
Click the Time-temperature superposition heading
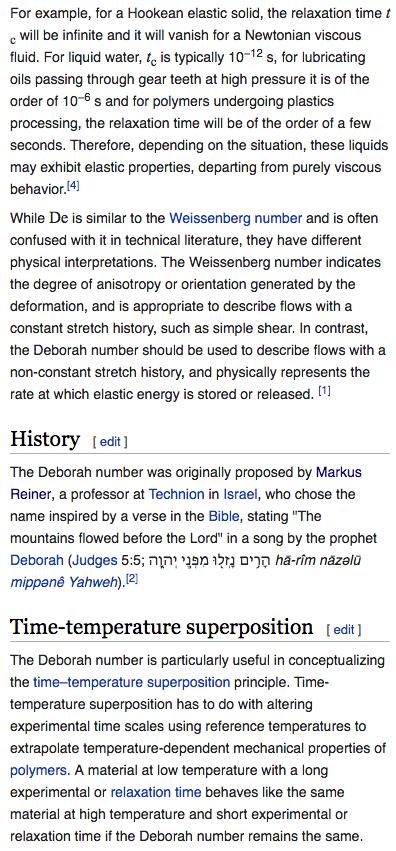pyautogui.click(x=162, y=627)
